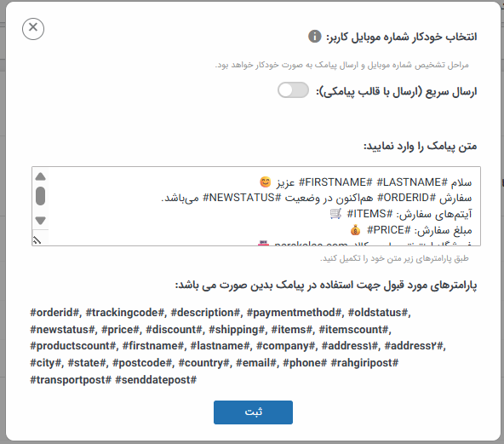The width and height of the screenshot is (504, 444).
Task: Click the #items# parameter in the list
Action: [292, 330]
